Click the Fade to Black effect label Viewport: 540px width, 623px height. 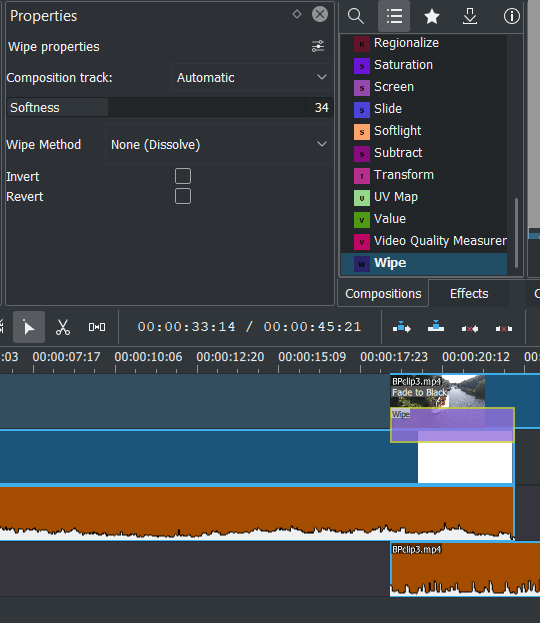419,393
